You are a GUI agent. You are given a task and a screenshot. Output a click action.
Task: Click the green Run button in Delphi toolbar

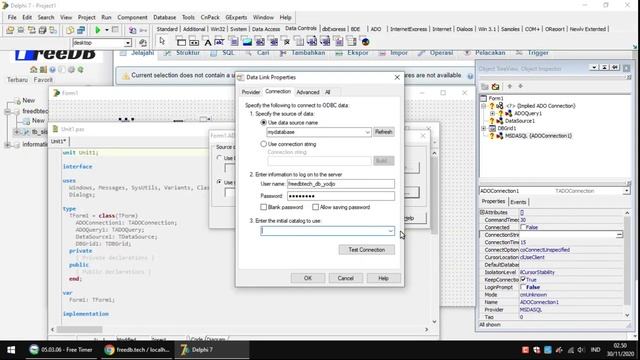tap(98, 30)
